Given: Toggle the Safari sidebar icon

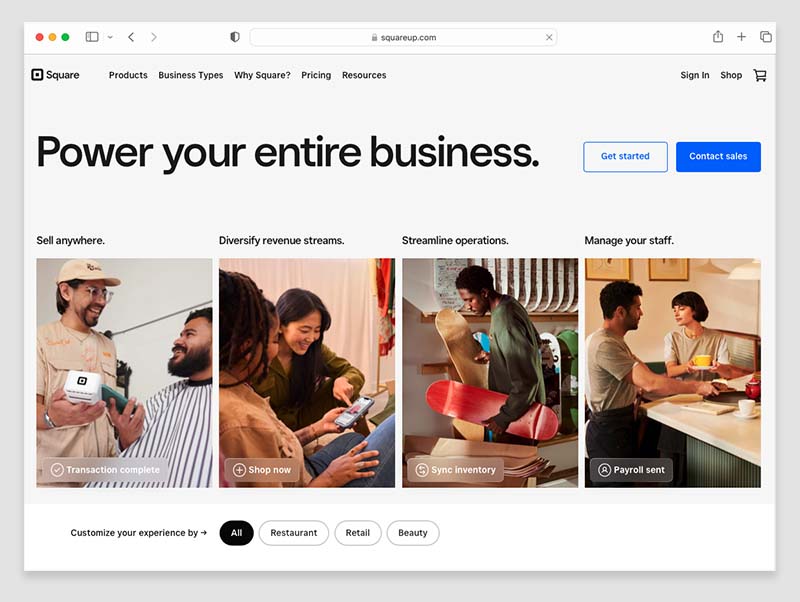Looking at the screenshot, I should point(92,37).
